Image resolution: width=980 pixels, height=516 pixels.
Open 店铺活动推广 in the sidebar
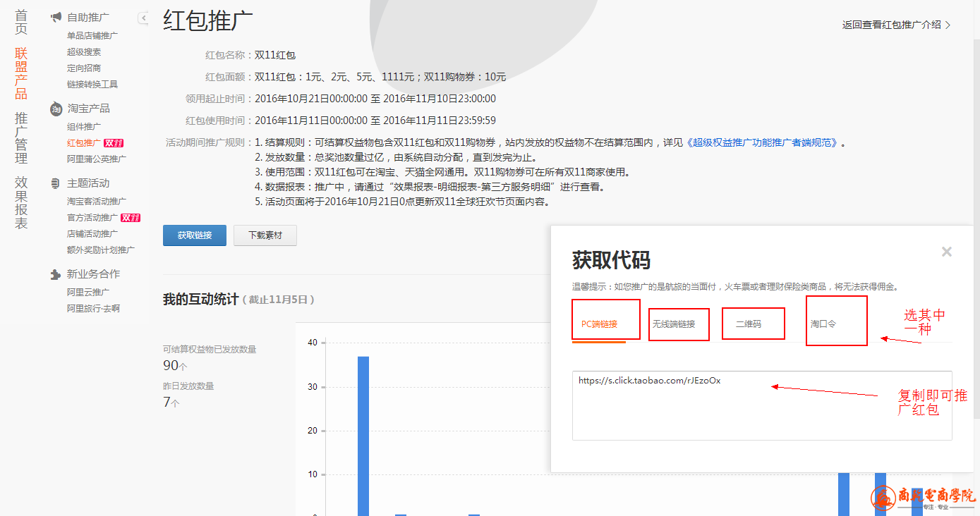92,233
